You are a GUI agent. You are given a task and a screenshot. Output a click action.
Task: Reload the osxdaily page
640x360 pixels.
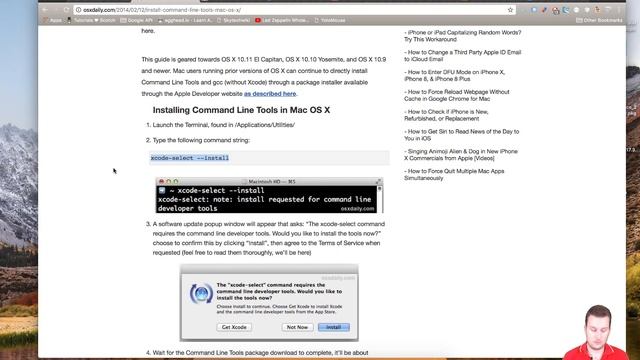67,10
